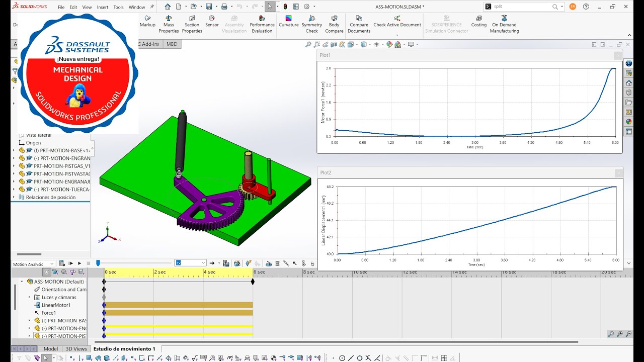
Task: Click the Section View icon in heads-up toolbar
Action: [x=334, y=44]
